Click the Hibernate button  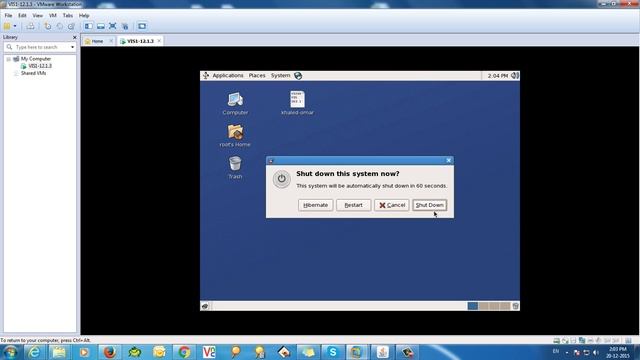[316, 205]
